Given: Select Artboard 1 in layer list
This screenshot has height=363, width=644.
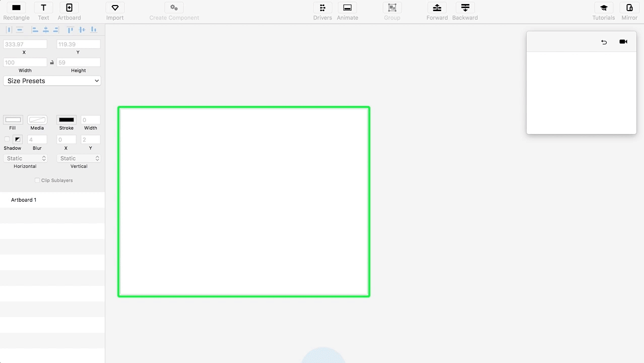Looking at the screenshot, I should pyautogui.click(x=52, y=200).
